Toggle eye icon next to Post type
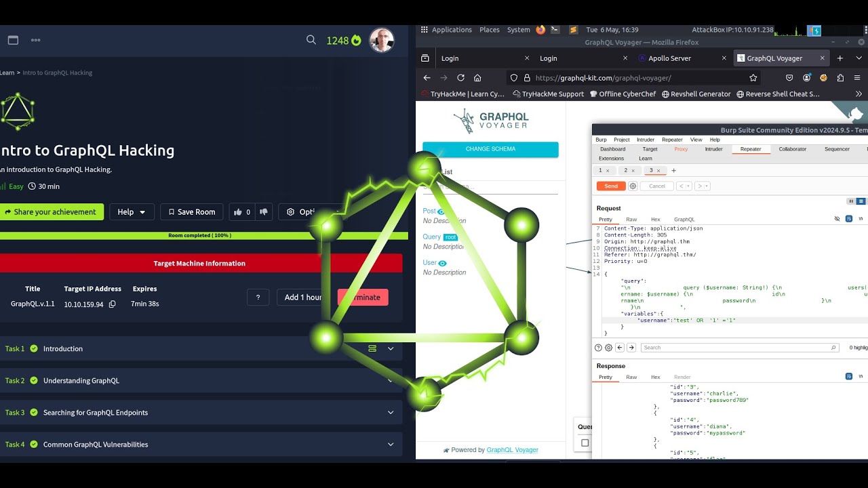 coord(441,211)
